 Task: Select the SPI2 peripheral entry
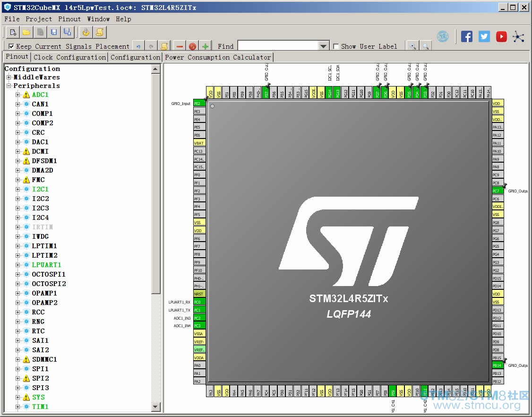[40, 378]
